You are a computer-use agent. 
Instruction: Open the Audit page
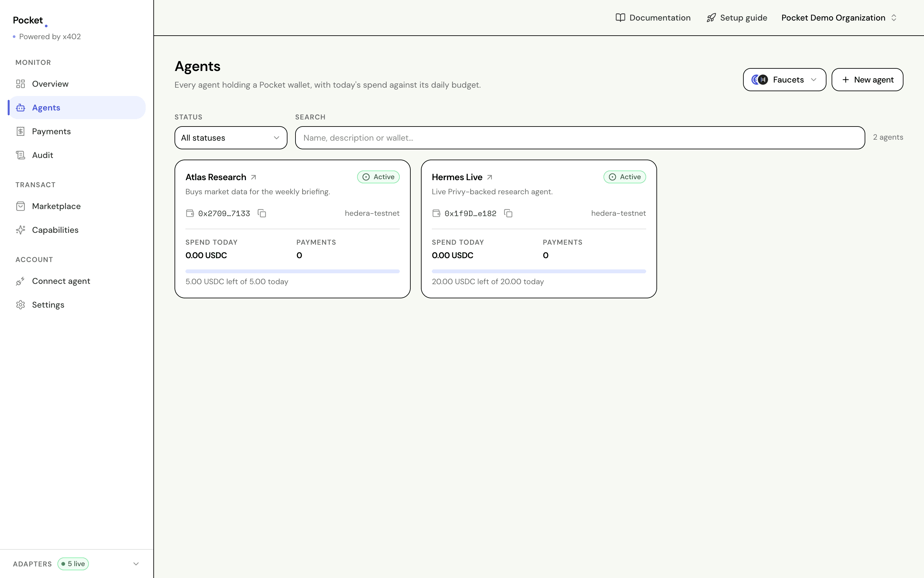[76, 155]
